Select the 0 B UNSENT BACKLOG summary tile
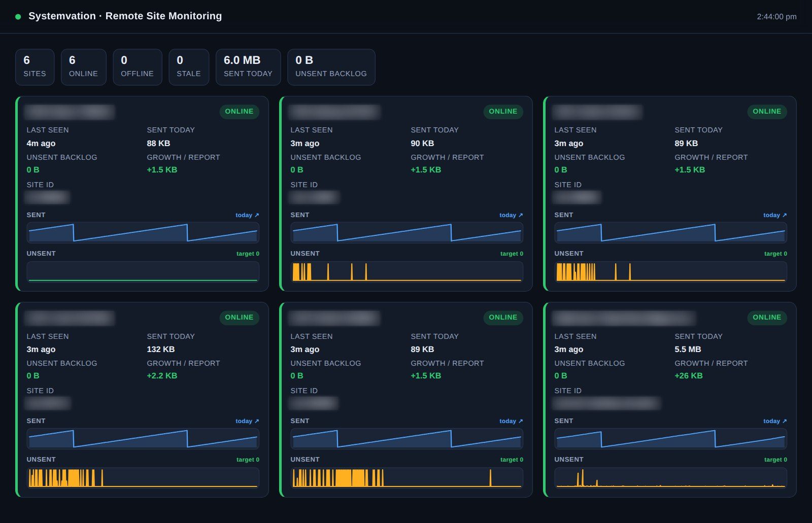 click(331, 67)
